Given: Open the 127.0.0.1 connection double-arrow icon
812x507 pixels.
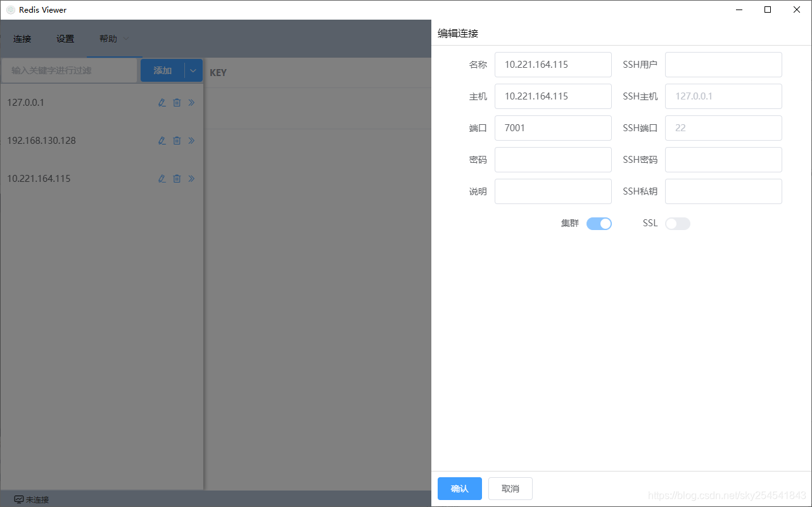Looking at the screenshot, I should tap(191, 103).
